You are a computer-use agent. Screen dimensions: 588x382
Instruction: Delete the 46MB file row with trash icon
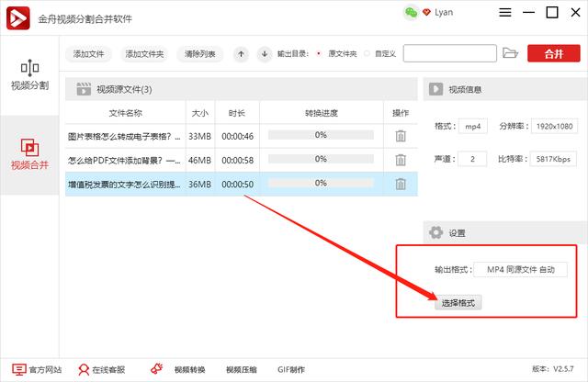401,160
